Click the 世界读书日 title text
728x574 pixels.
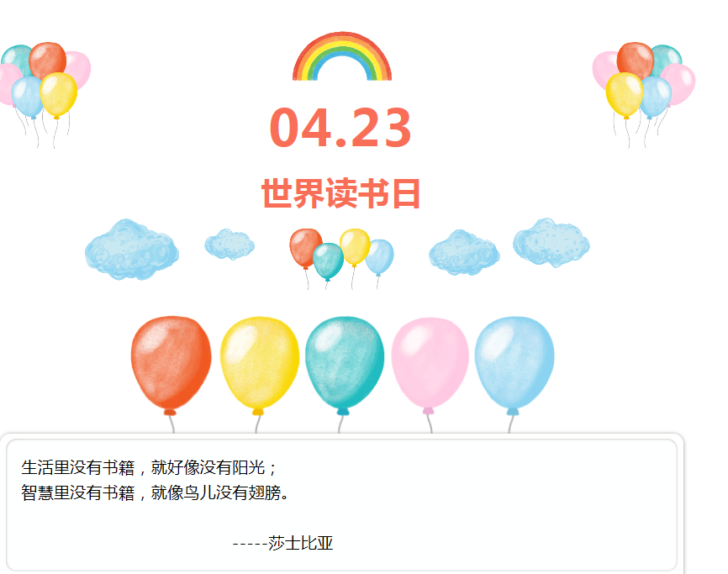340,193
